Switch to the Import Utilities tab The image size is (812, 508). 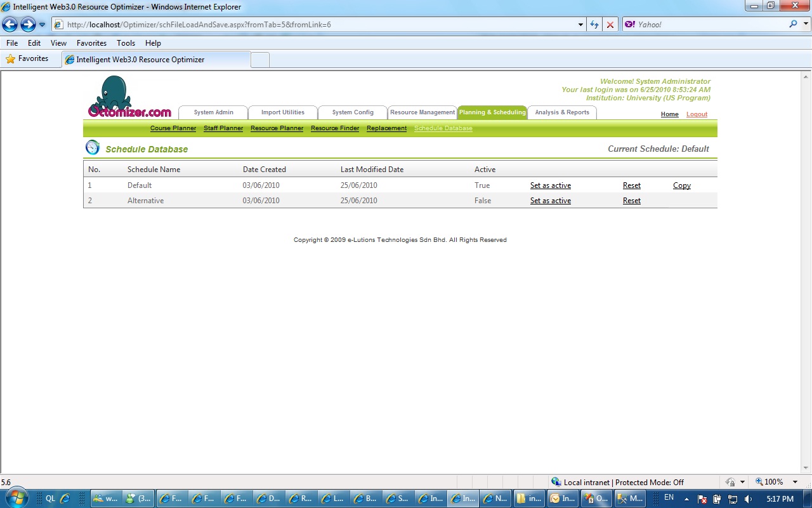click(283, 112)
